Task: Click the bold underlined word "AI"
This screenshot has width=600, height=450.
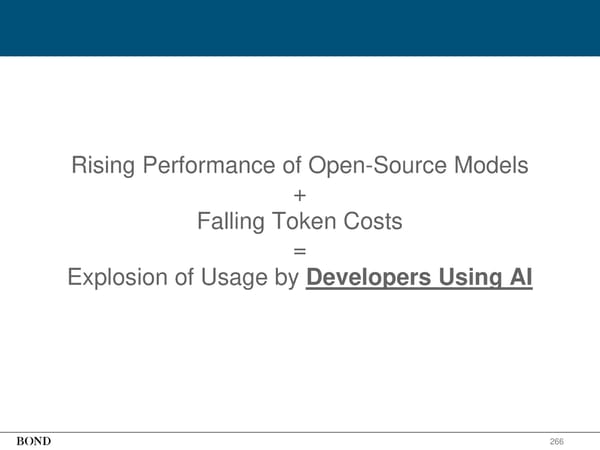Action: tap(520, 277)
